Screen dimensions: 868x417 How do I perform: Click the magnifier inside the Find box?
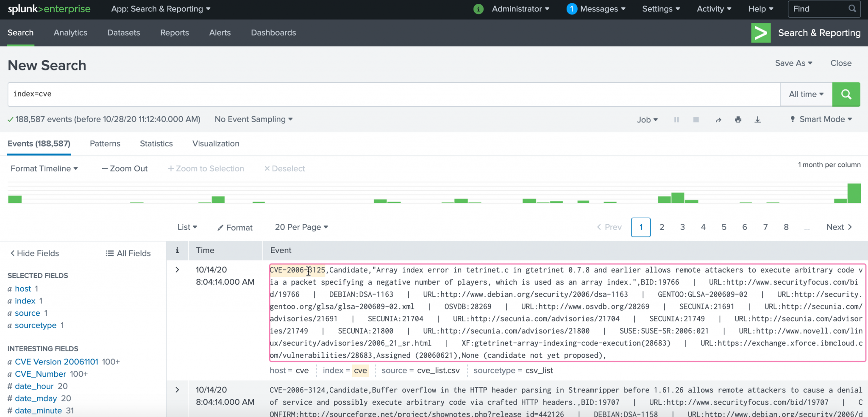point(852,8)
